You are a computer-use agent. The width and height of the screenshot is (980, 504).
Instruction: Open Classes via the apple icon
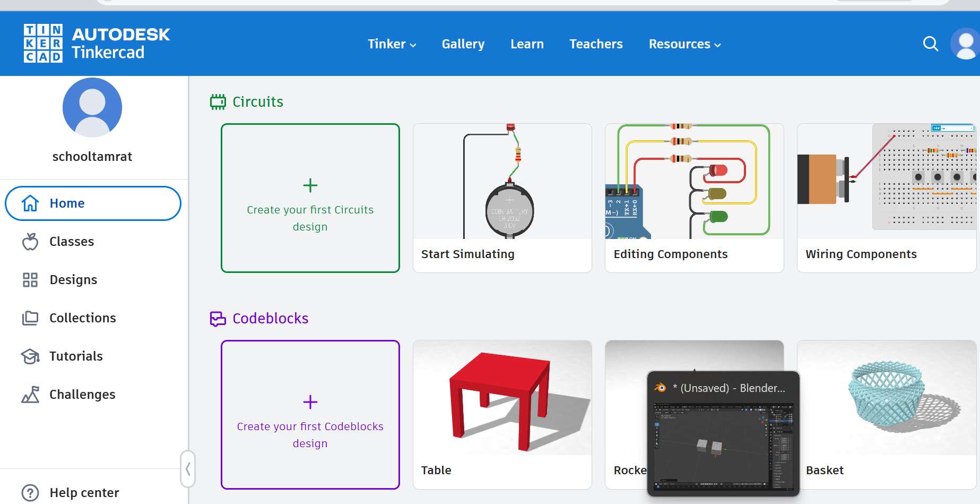coord(30,242)
